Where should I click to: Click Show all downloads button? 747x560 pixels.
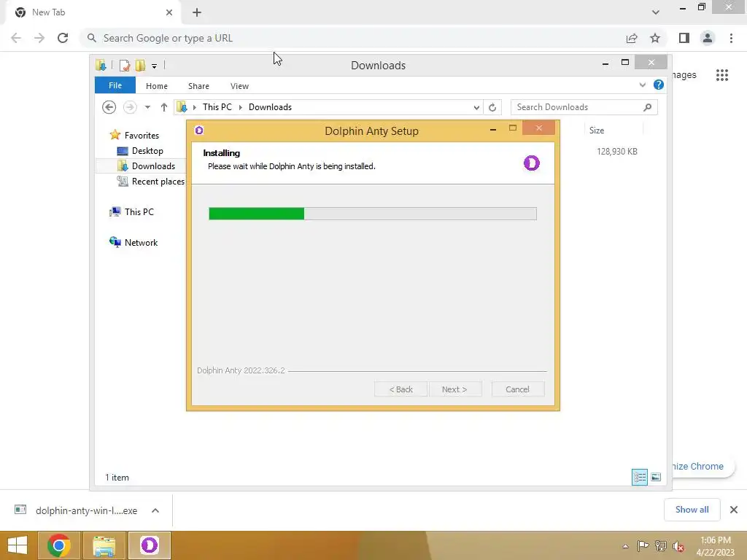(x=692, y=510)
